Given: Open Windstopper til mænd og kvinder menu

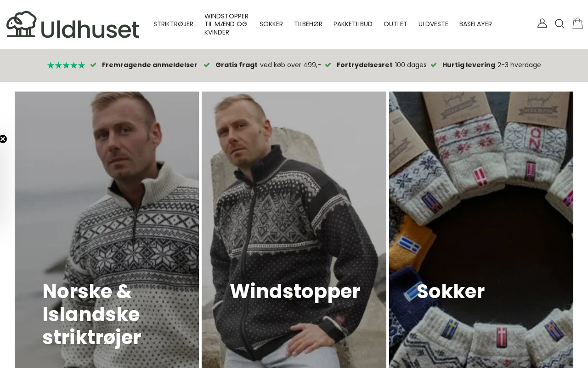Looking at the screenshot, I should (226, 24).
